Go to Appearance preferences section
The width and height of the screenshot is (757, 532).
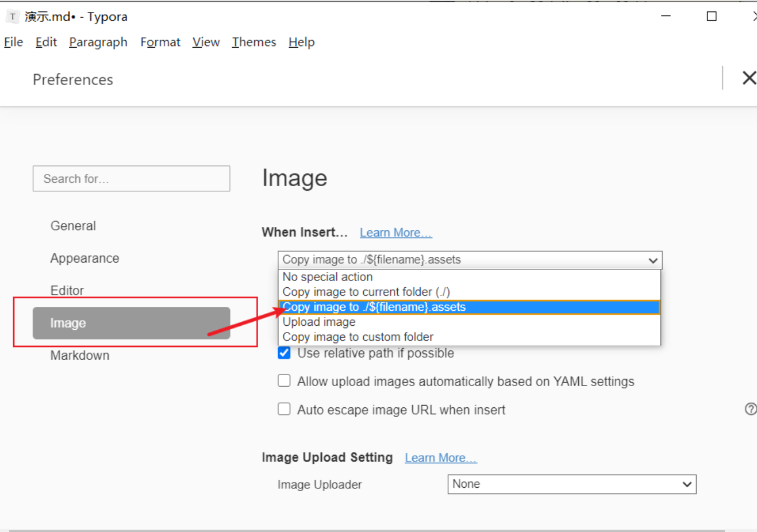pos(84,259)
